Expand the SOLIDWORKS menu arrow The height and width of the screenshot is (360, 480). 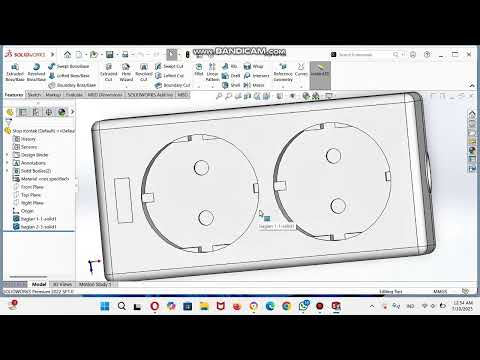pyautogui.click(x=52, y=54)
